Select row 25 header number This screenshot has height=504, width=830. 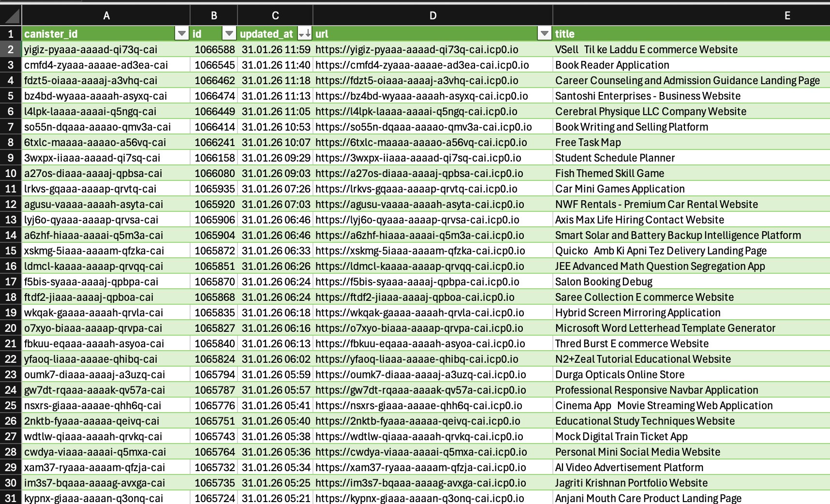[x=11, y=405]
